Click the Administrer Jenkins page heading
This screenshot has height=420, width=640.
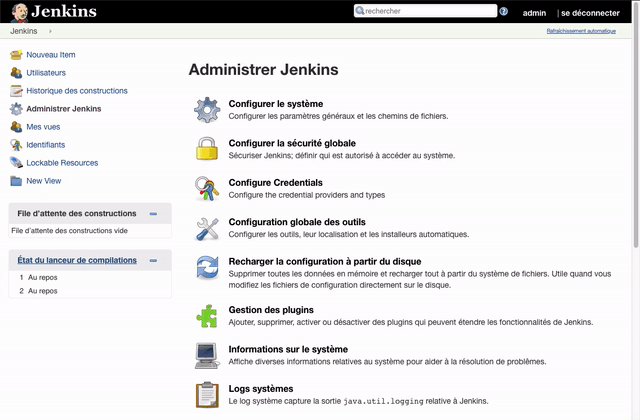[x=263, y=69]
